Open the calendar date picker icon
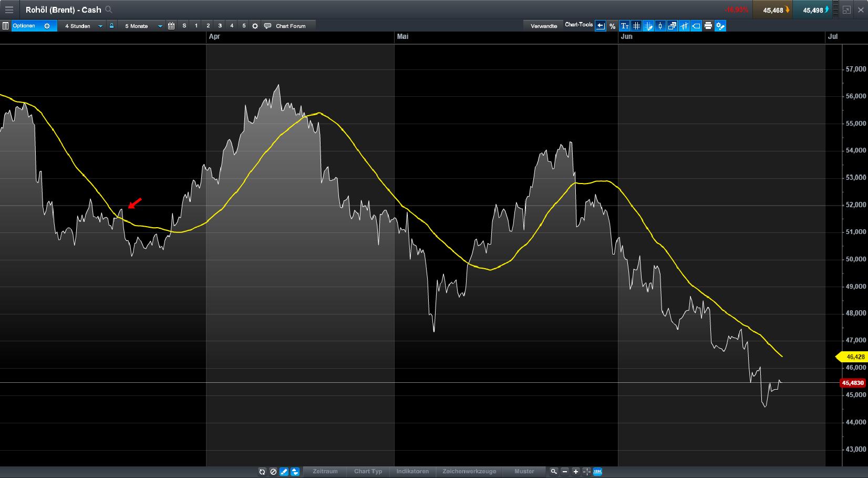 point(171,25)
